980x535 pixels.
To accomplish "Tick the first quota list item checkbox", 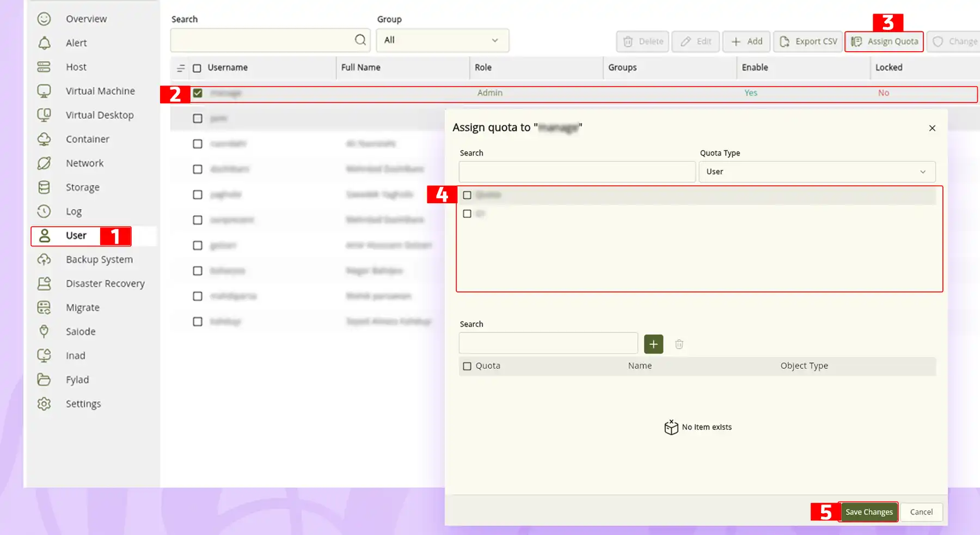I will [467, 195].
